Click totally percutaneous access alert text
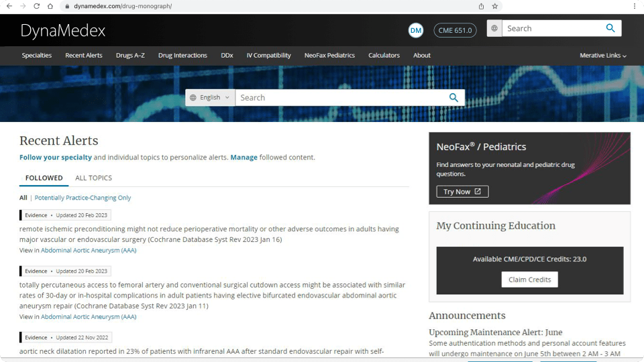Screen dimensions: 644x362 point(213,295)
